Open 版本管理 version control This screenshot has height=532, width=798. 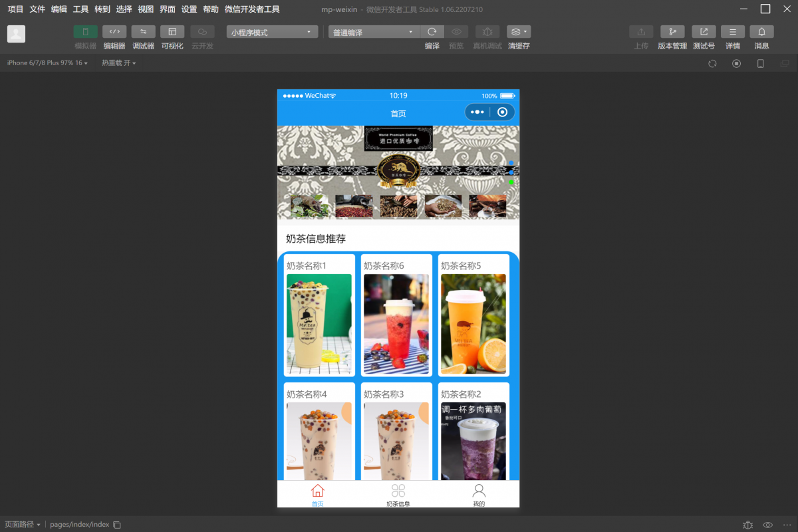(x=672, y=32)
